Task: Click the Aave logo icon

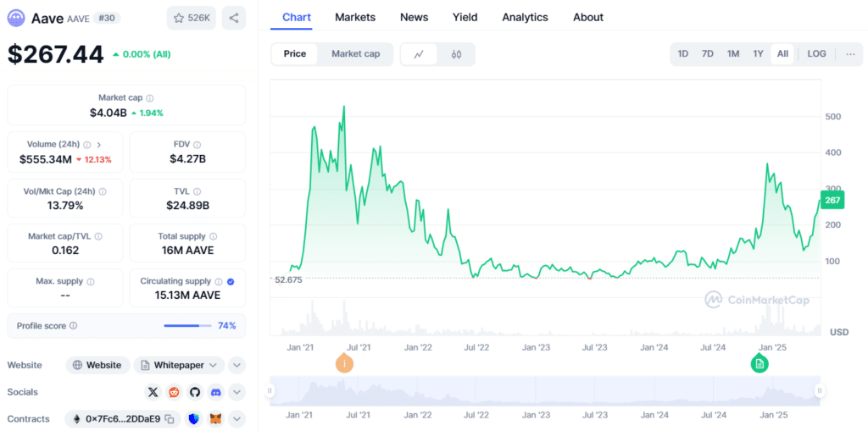Action: click(x=16, y=19)
